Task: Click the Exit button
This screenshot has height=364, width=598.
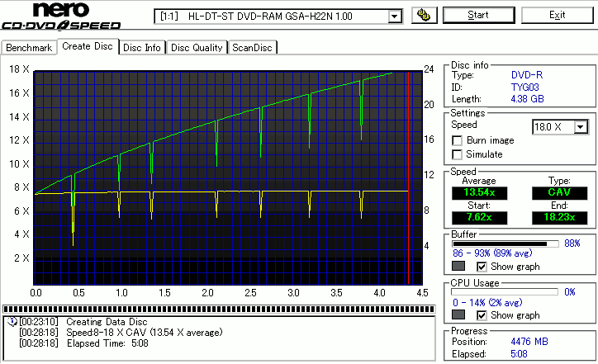Action: (x=558, y=15)
